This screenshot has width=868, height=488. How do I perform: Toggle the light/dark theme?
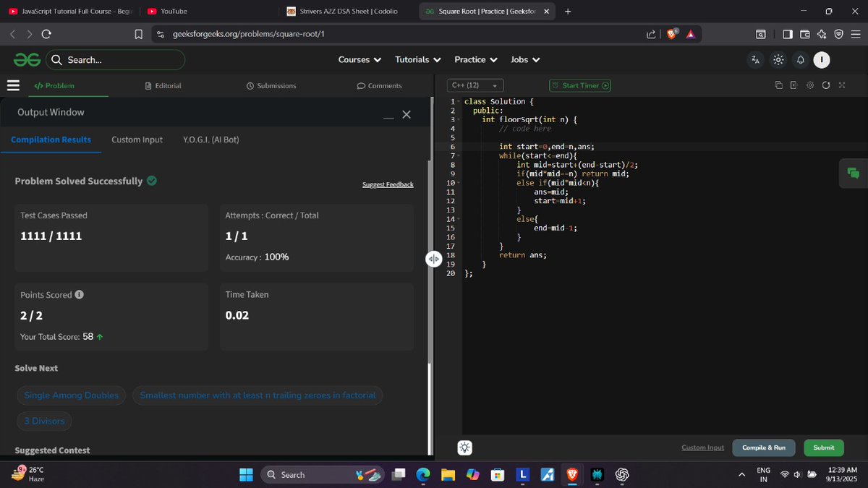(778, 60)
